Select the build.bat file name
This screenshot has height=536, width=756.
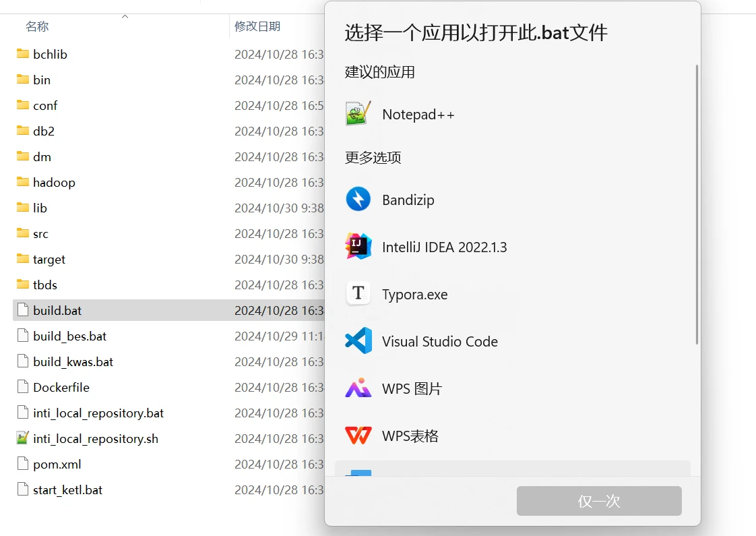pyautogui.click(x=57, y=310)
